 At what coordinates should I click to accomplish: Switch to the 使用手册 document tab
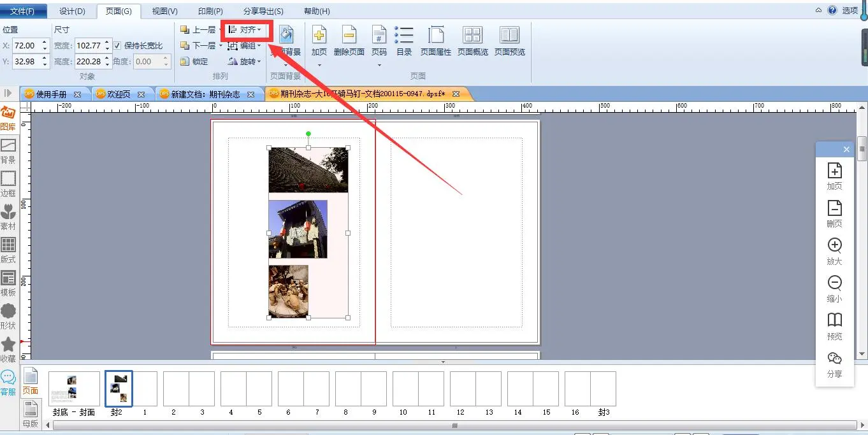coord(51,94)
